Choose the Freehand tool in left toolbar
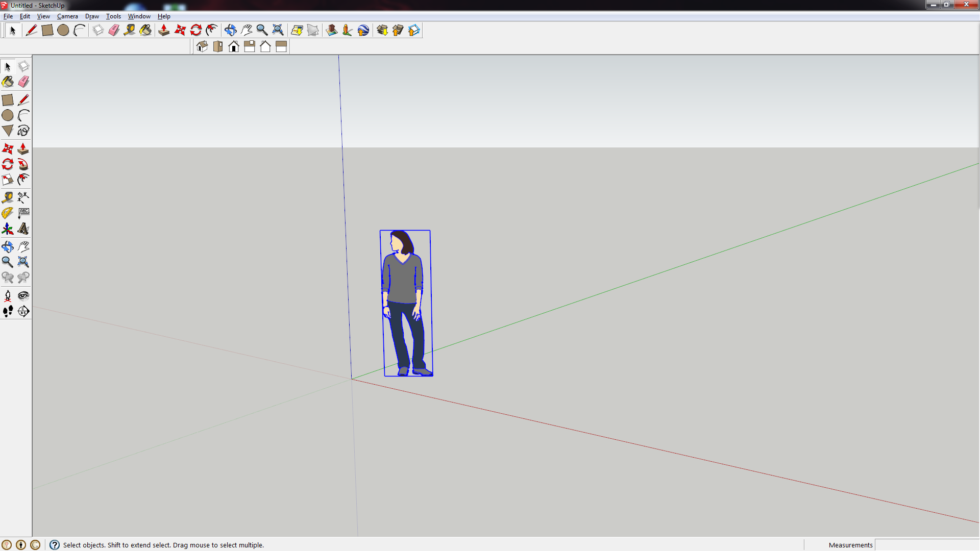This screenshot has width=980, height=551. tap(23, 131)
